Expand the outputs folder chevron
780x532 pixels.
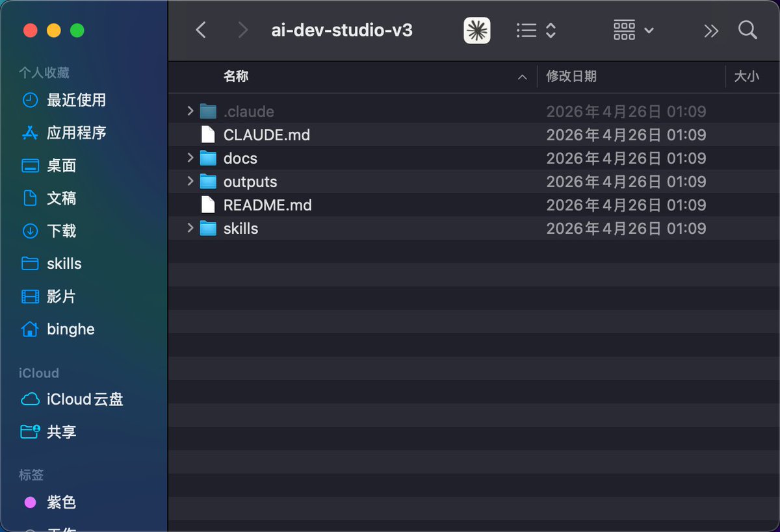[190, 181]
